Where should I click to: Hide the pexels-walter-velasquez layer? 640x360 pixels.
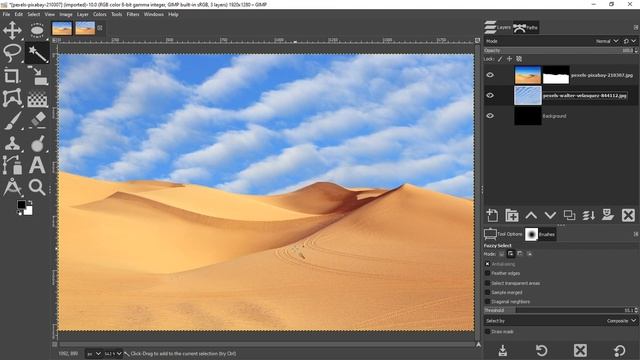(490, 96)
